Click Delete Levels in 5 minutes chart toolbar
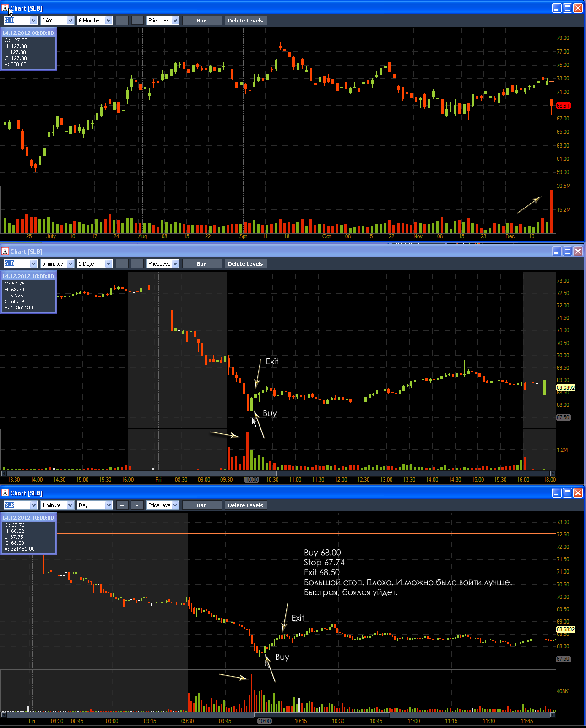This screenshot has width=586, height=728. pyautogui.click(x=245, y=264)
